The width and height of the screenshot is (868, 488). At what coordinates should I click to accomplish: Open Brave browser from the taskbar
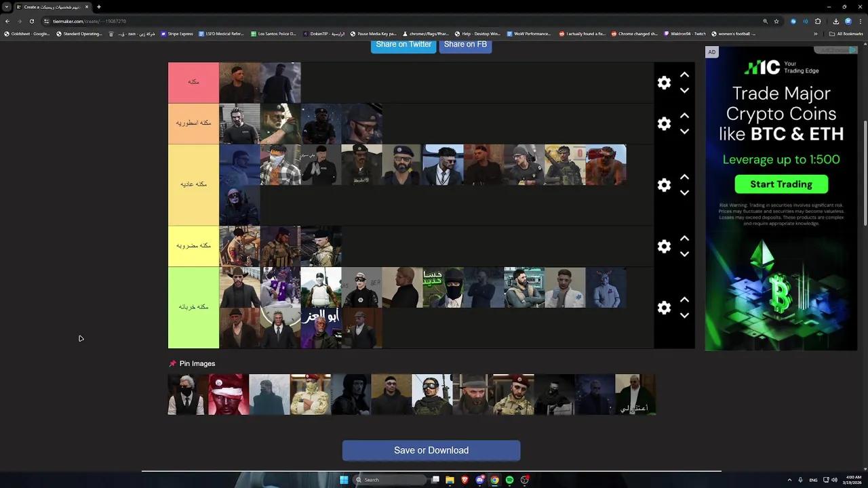[465, 480]
